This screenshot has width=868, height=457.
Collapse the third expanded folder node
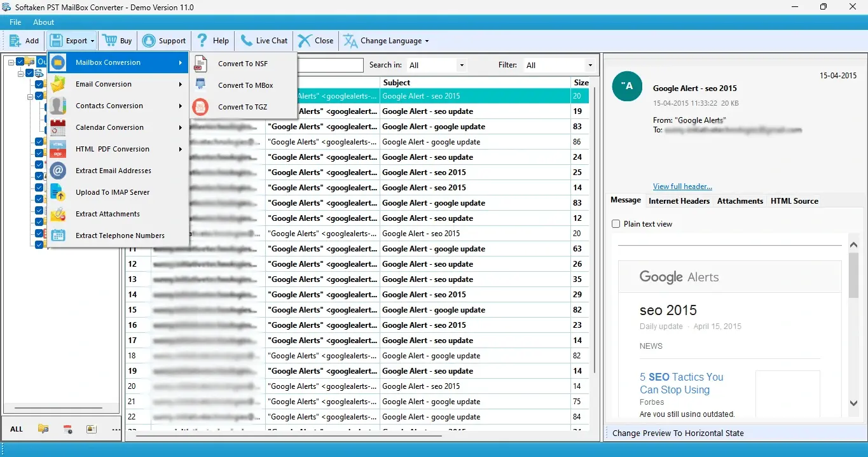30,97
